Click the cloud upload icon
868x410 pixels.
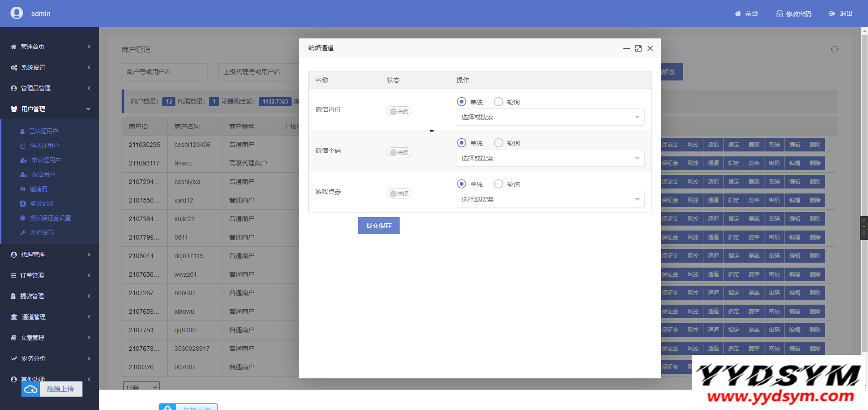[31, 389]
